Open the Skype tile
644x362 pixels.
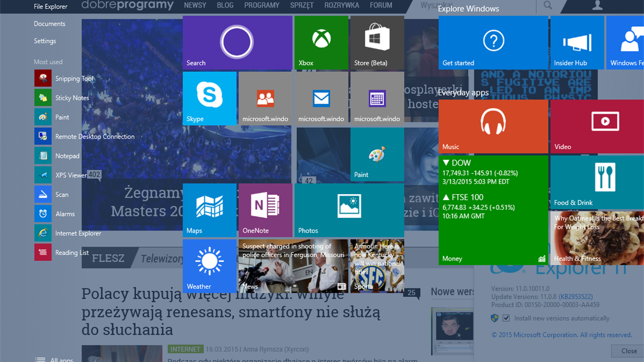[x=209, y=98]
